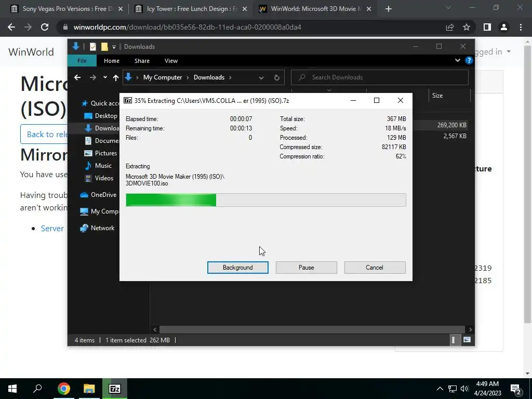532x399 pixels.
Task: Click the green extraction progress bar
Action: 265,200
